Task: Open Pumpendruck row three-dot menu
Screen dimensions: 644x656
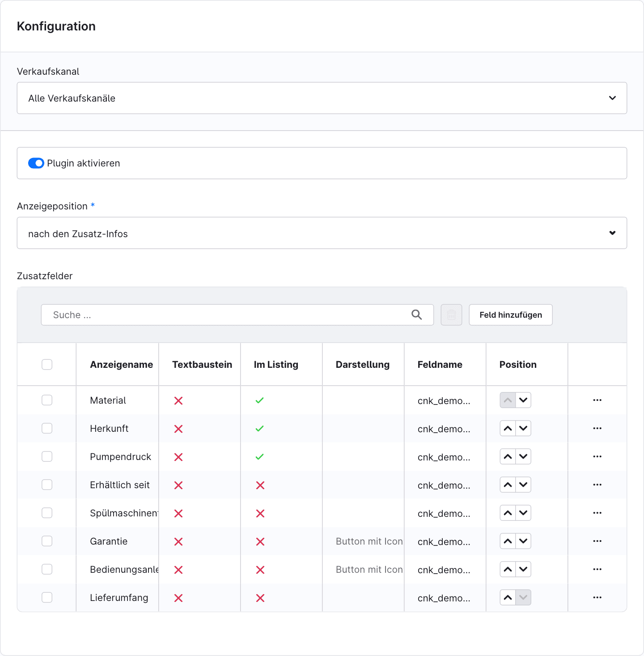Action: click(597, 456)
